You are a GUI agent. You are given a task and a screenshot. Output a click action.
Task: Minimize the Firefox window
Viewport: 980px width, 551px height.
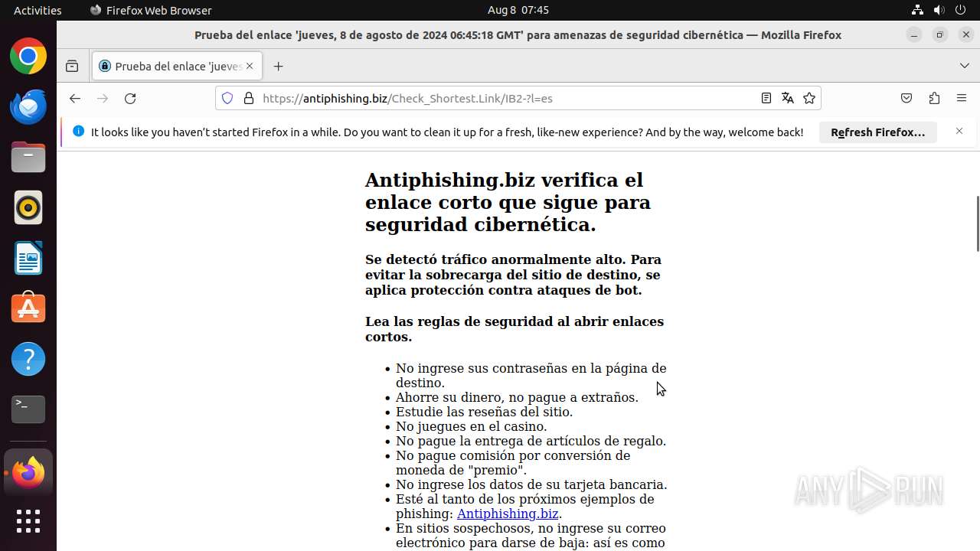914,34
